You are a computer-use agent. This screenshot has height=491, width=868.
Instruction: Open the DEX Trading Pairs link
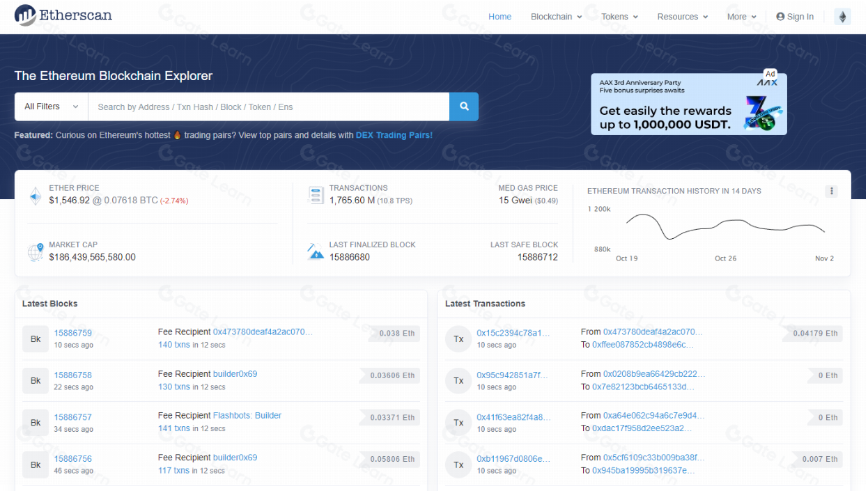coord(394,135)
